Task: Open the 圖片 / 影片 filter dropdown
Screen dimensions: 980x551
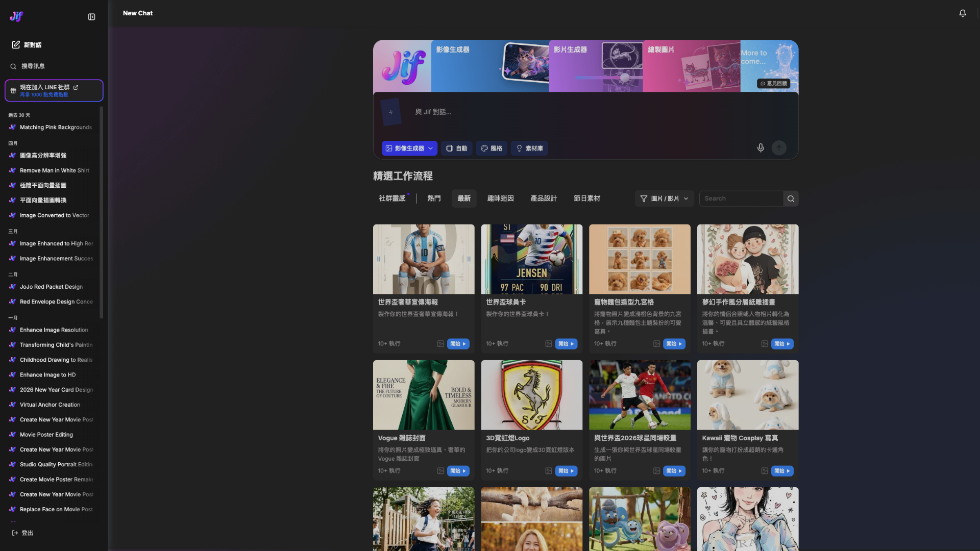Action: click(664, 198)
